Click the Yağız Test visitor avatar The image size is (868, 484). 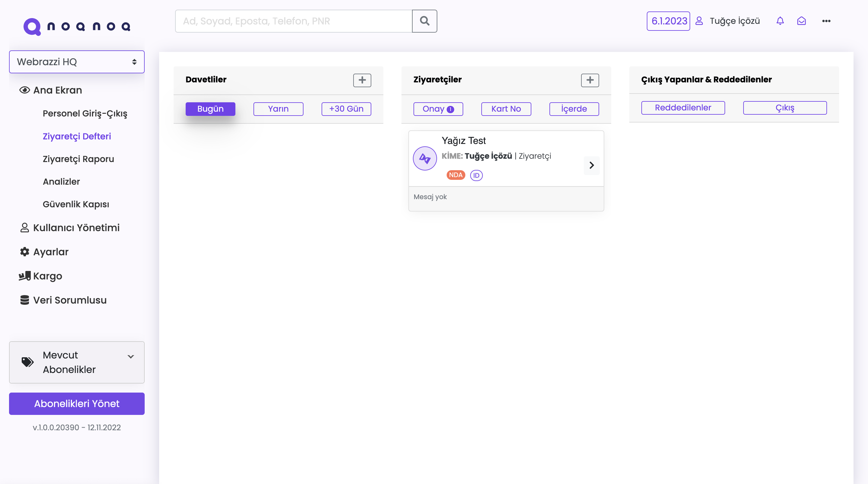[425, 158]
